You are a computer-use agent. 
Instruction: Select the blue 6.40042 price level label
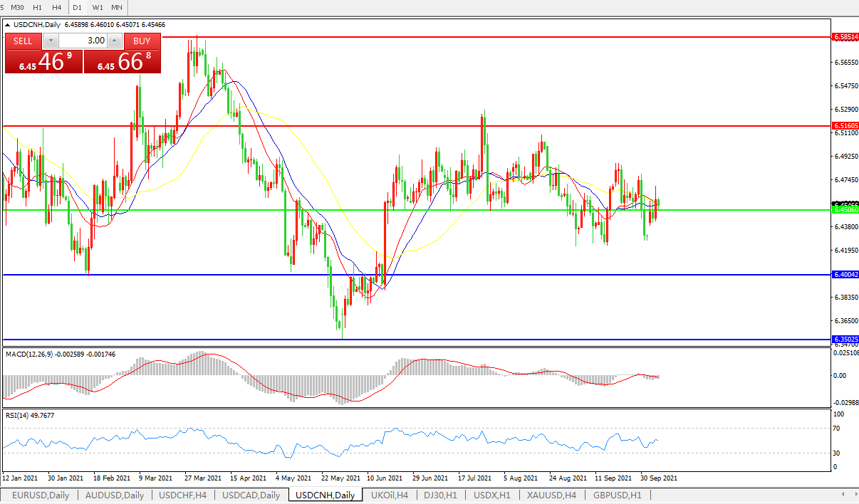845,274
